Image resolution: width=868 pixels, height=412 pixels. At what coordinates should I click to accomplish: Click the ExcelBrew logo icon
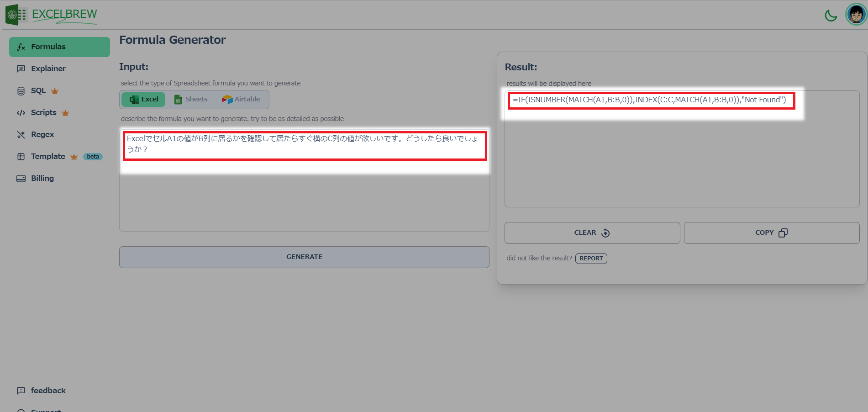[16, 15]
